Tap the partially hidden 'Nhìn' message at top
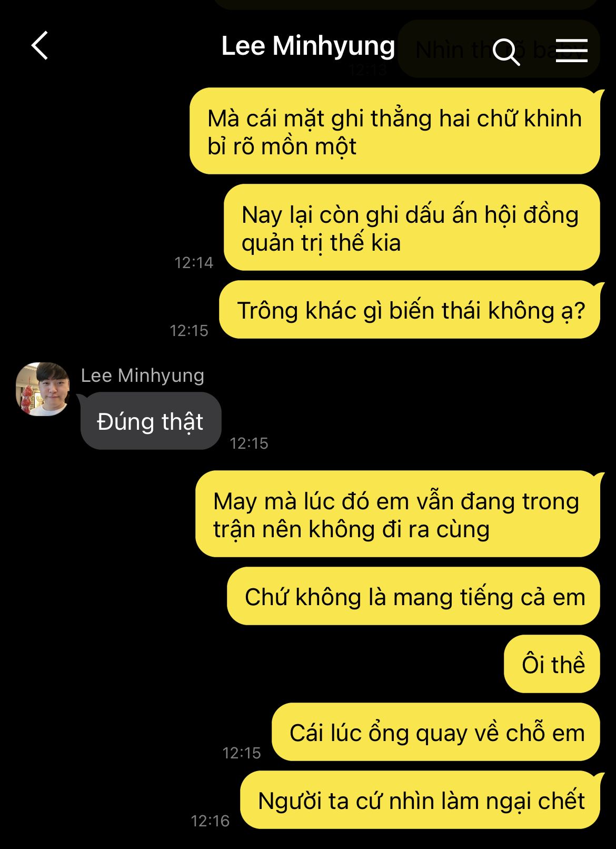Viewport: 616px width, 849px height. pyautogui.click(x=499, y=49)
